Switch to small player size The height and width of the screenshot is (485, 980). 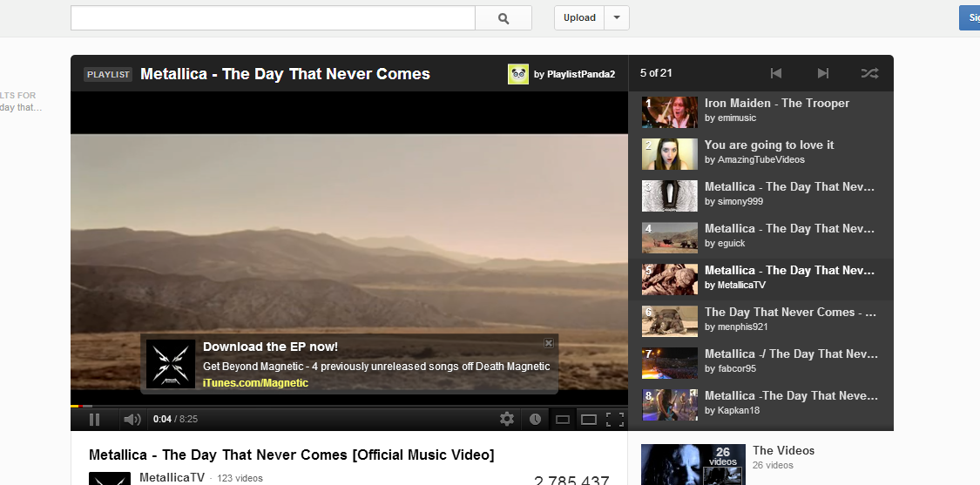point(563,420)
